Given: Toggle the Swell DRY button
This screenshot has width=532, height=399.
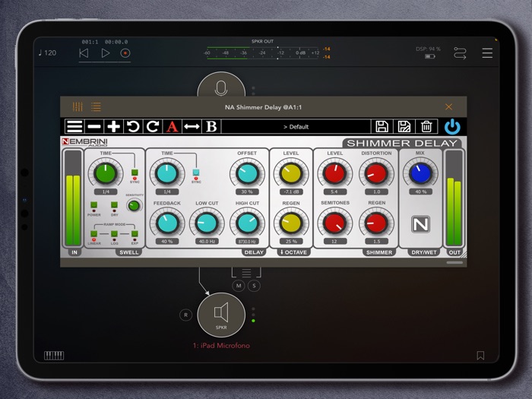Looking at the screenshot, I should tap(114, 205).
